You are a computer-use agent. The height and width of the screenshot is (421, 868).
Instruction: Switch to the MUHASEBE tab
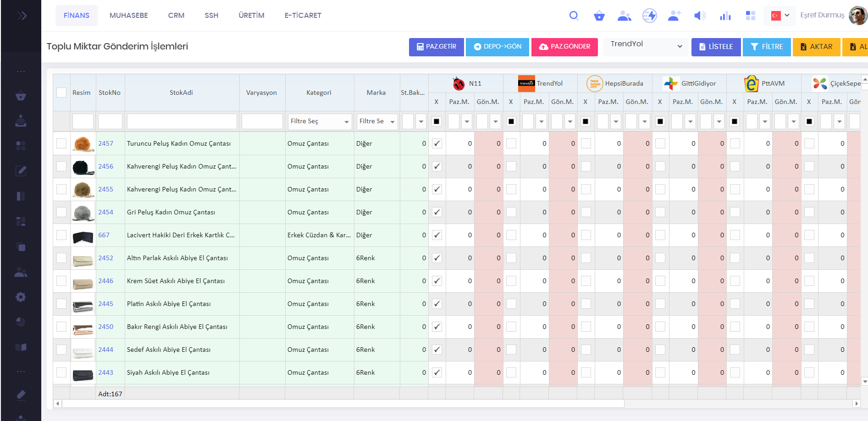[x=128, y=16]
